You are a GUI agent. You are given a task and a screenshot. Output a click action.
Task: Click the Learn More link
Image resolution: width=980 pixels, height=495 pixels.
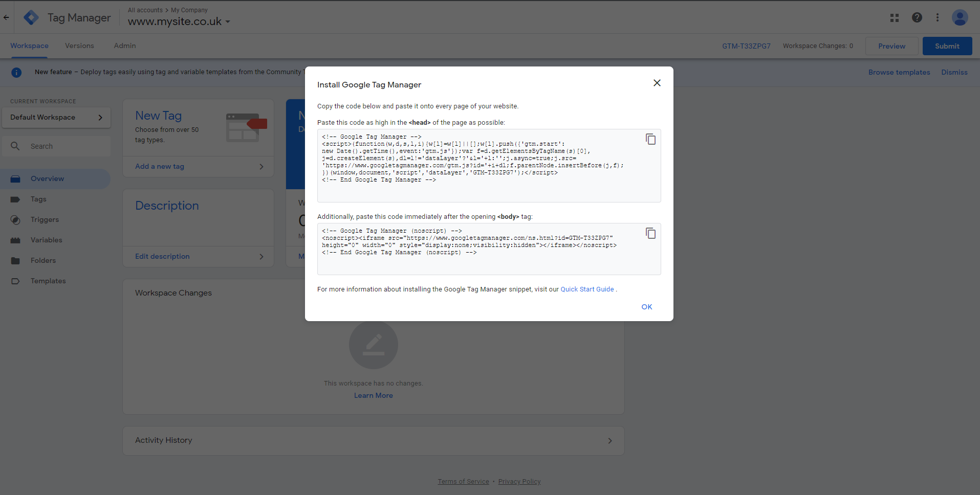[374, 396]
